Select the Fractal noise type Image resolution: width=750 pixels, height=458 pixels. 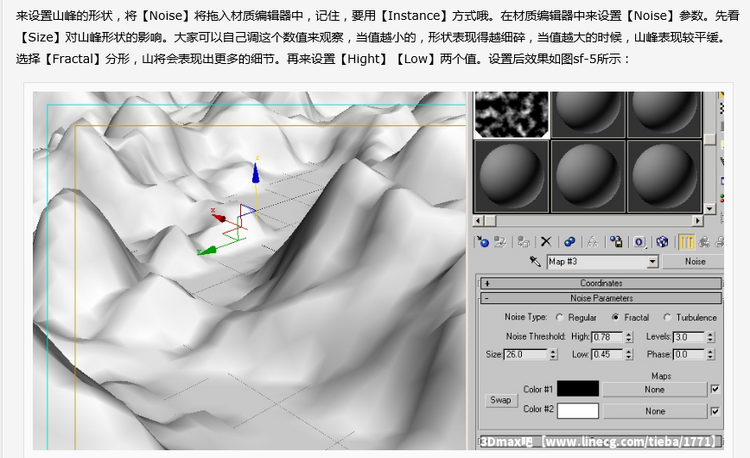pos(615,317)
